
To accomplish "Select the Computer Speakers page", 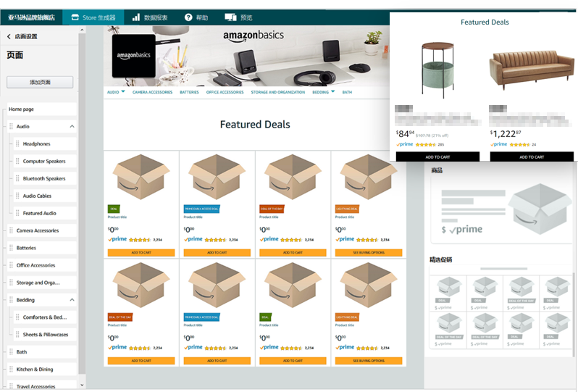I will (x=45, y=161).
